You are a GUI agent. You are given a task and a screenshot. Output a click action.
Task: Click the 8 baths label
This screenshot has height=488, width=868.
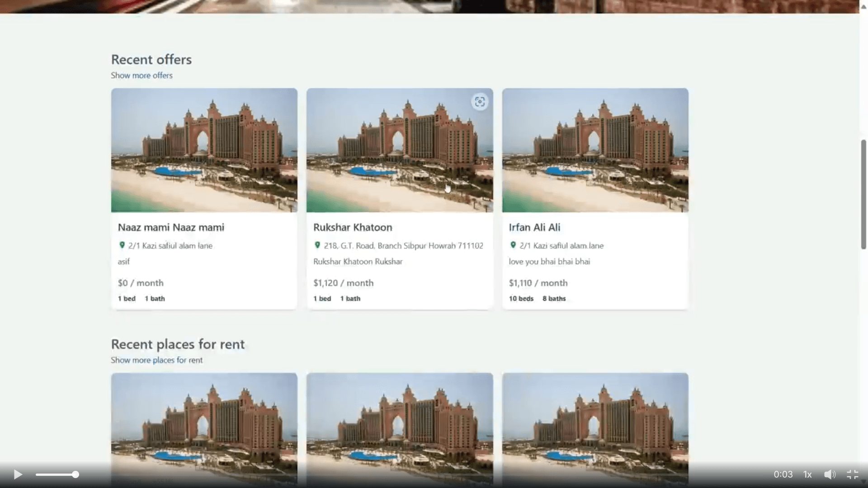click(554, 299)
